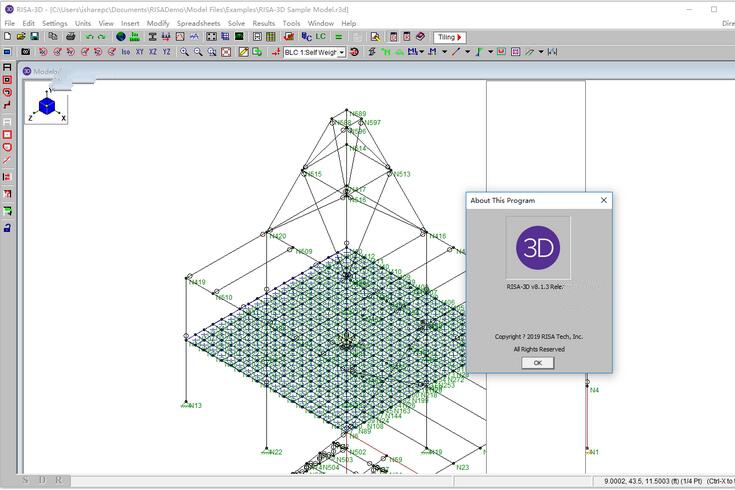
Task: Click the camera snapshot icon
Action: (26, 52)
